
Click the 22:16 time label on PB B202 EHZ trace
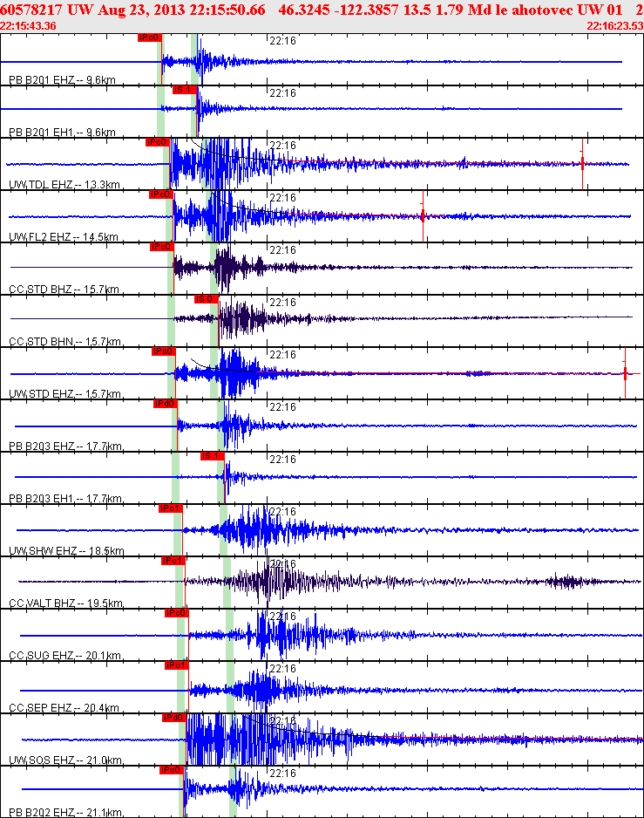coord(282,774)
